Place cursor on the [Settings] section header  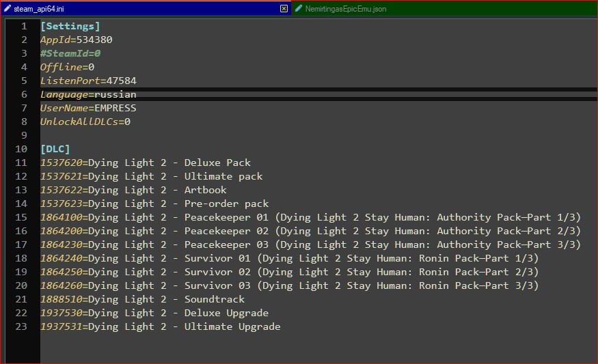[x=70, y=26]
